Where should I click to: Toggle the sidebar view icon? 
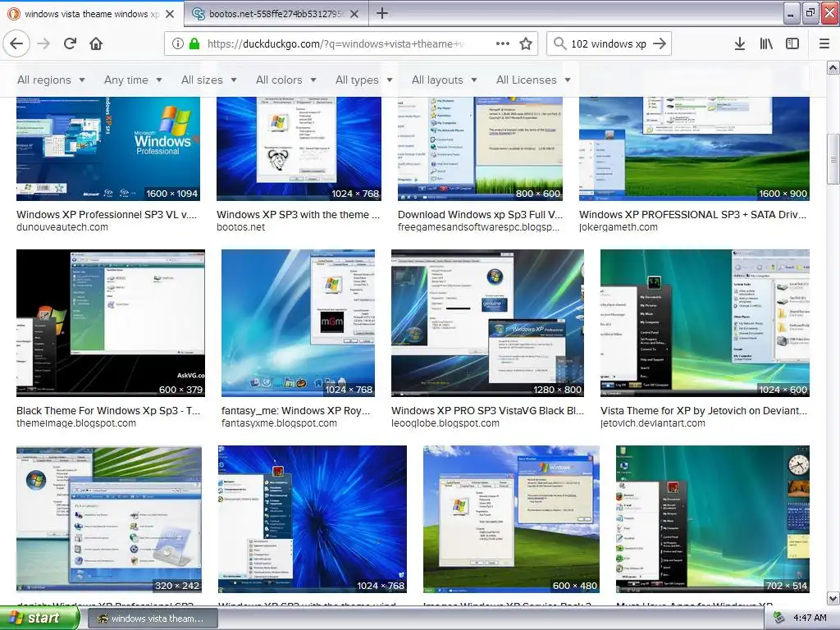792,43
